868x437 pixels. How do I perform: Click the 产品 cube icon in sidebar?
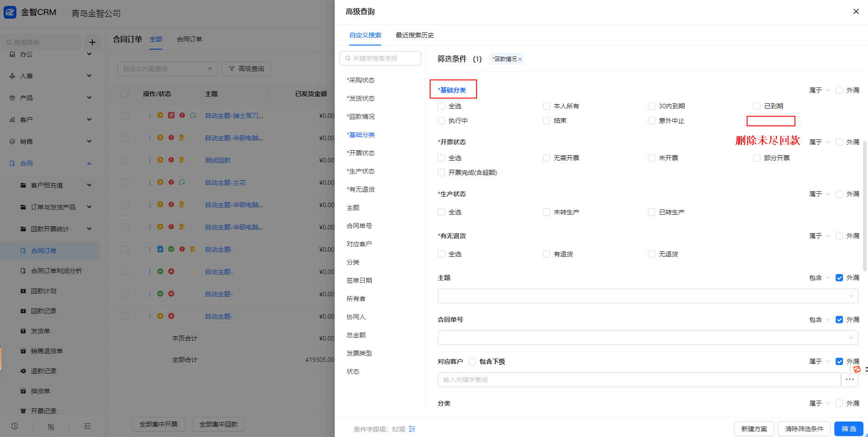click(x=12, y=98)
